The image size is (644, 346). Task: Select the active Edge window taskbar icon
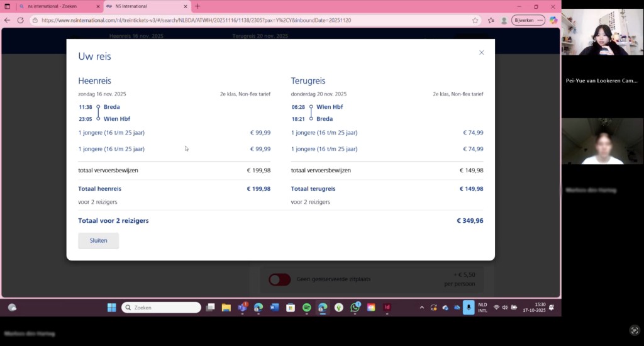(x=323, y=308)
